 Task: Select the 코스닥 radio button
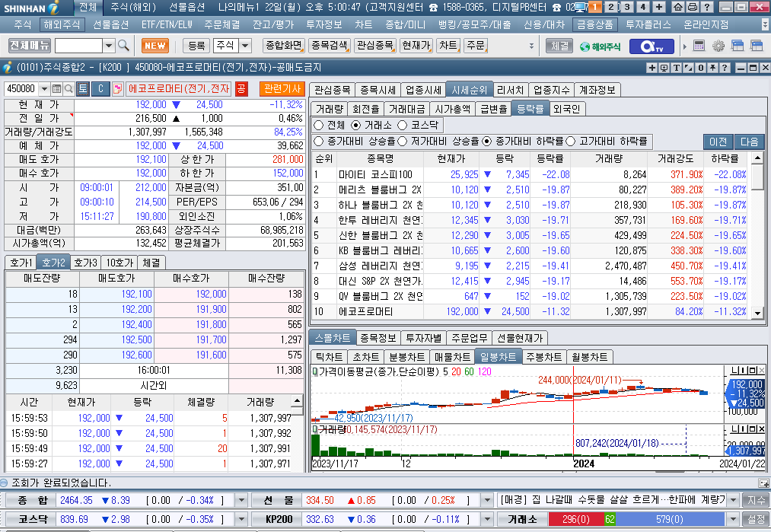[x=402, y=126]
